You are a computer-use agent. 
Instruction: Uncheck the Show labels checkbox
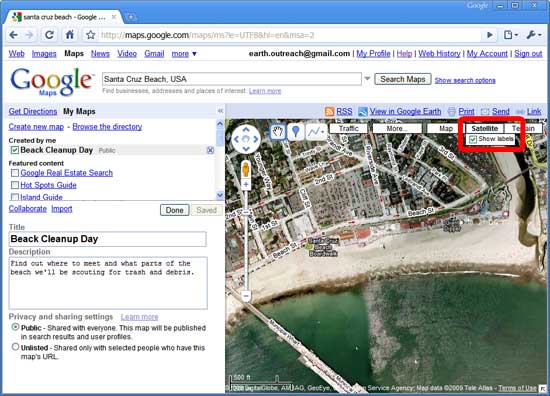click(x=473, y=139)
